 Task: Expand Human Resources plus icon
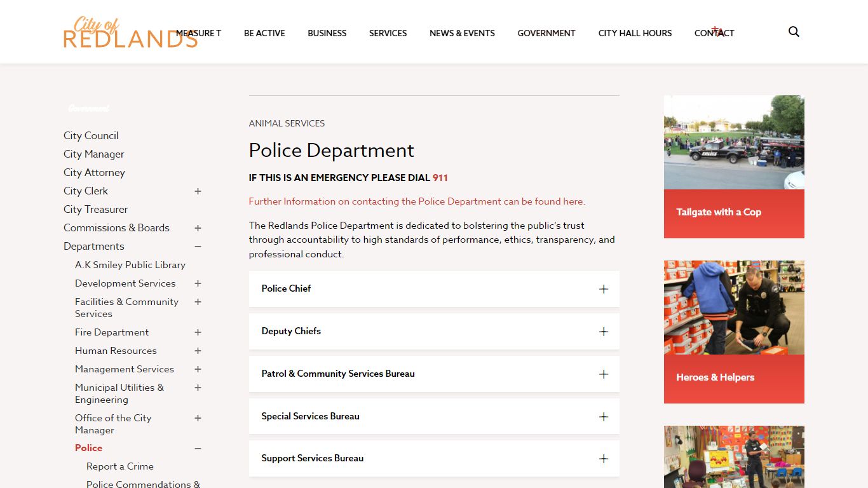tap(198, 351)
